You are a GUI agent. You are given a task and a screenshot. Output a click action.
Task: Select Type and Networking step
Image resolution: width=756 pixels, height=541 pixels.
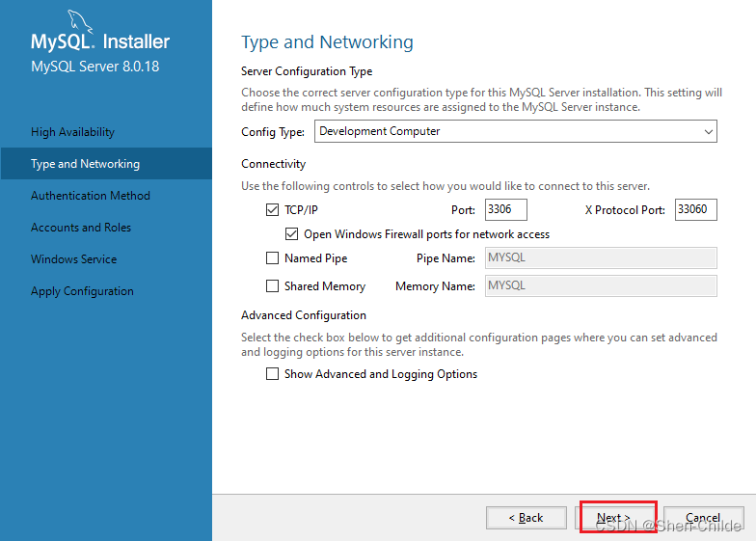coord(106,164)
